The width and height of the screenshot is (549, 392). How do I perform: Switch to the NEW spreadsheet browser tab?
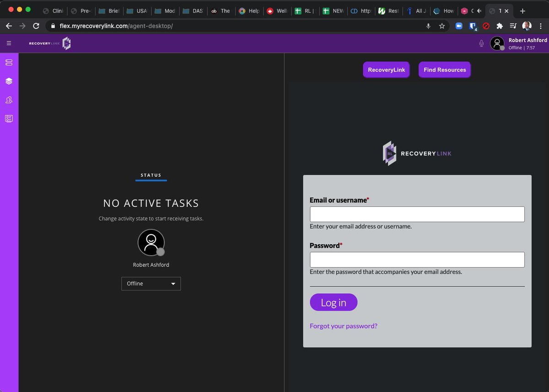pos(333,11)
